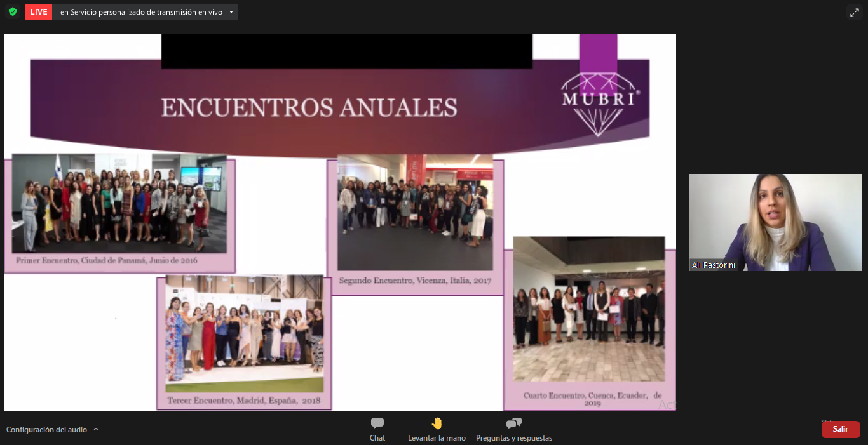Click the scrollbar beside the slide area
The width and height of the screenshot is (868, 445).
[x=679, y=222]
